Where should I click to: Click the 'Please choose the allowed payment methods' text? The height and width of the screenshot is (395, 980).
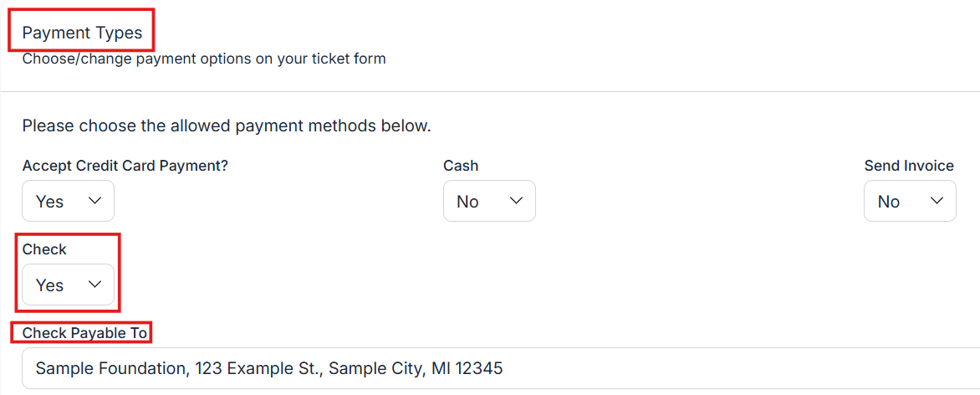click(x=226, y=127)
